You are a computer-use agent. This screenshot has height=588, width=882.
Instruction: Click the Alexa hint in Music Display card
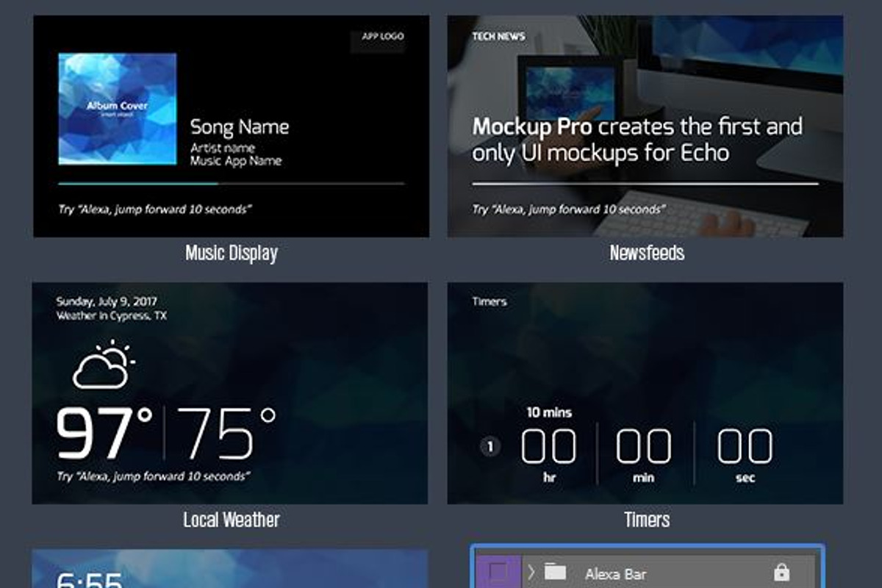155,209
